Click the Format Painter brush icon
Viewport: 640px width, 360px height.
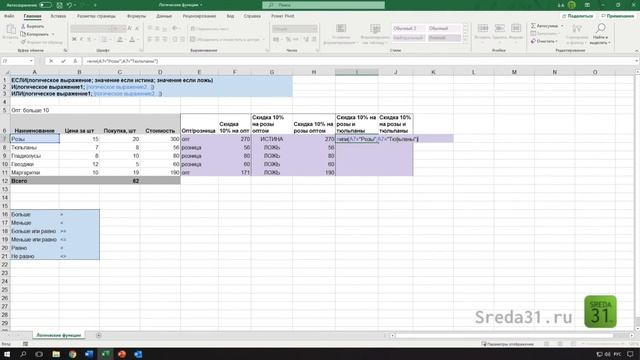click(23, 42)
